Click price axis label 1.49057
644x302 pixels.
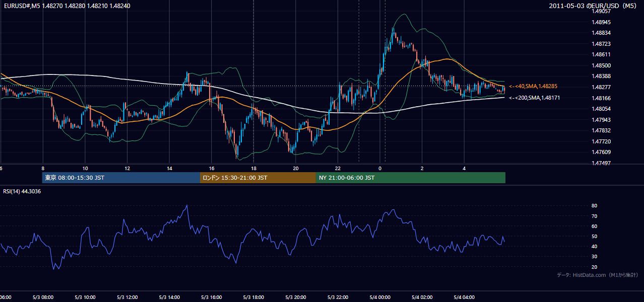(601, 11)
